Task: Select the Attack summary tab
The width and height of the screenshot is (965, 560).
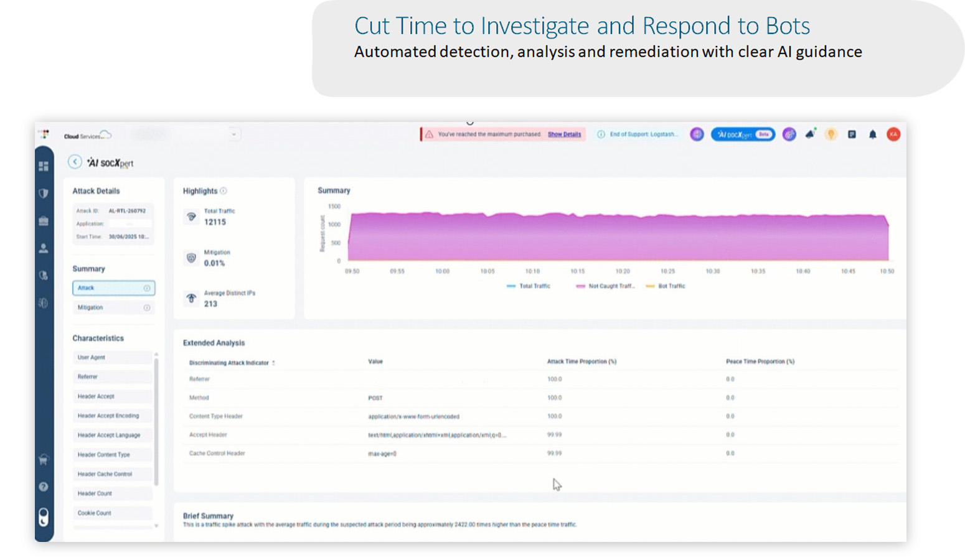Action: (113, 288)
